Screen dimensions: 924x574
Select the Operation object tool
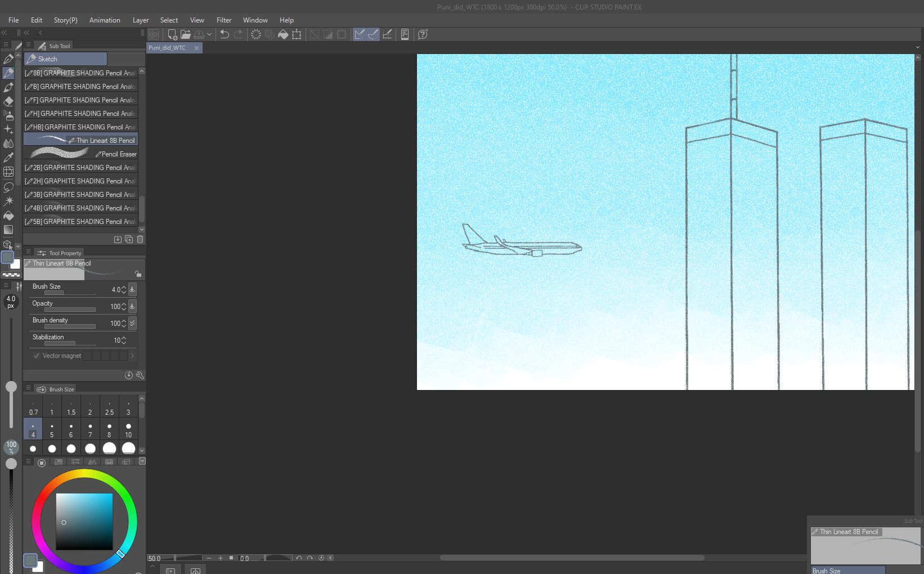click(x=7, y=244)
